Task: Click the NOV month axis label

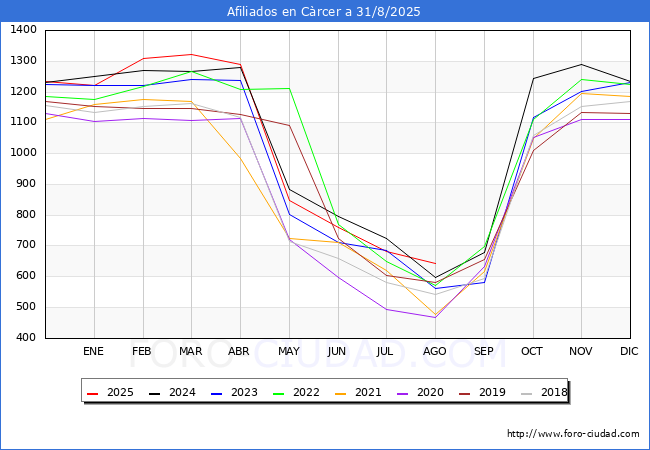Action: point(580,351)
